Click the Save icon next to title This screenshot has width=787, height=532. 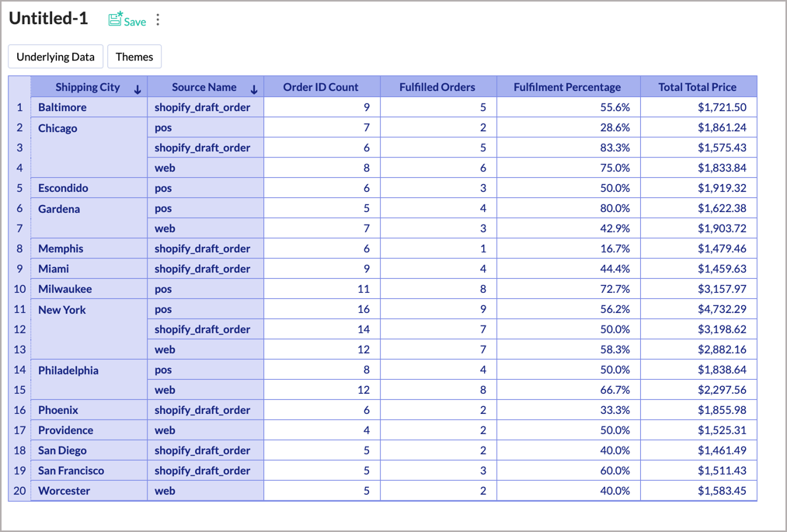click(116, 20)
